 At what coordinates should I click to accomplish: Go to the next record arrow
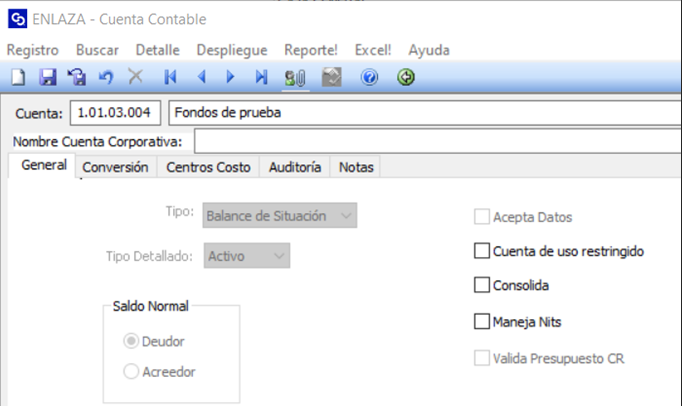(231, 77)
